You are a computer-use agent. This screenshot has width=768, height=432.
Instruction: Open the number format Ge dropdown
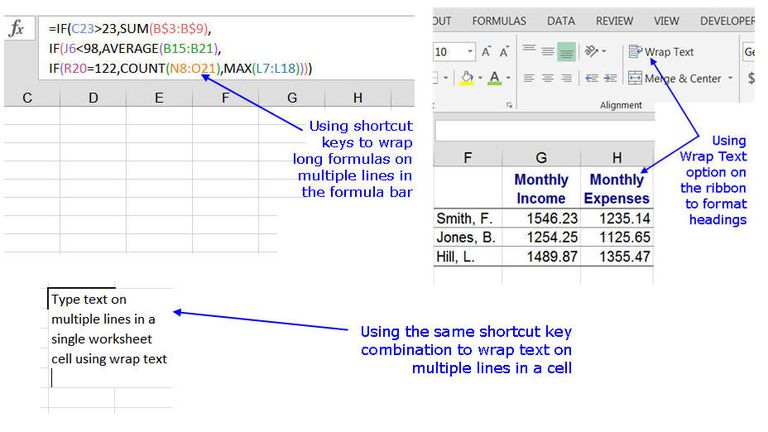click(x=748, y=51)
